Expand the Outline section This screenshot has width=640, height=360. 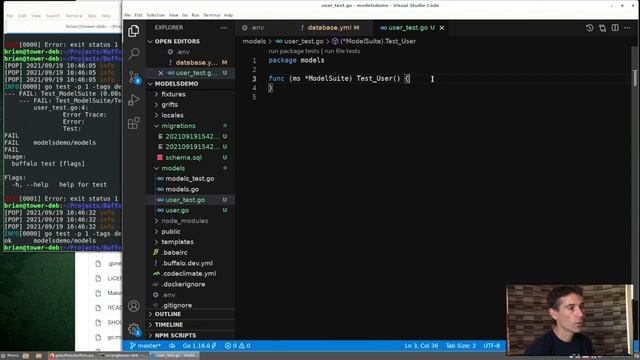point(167,314)
